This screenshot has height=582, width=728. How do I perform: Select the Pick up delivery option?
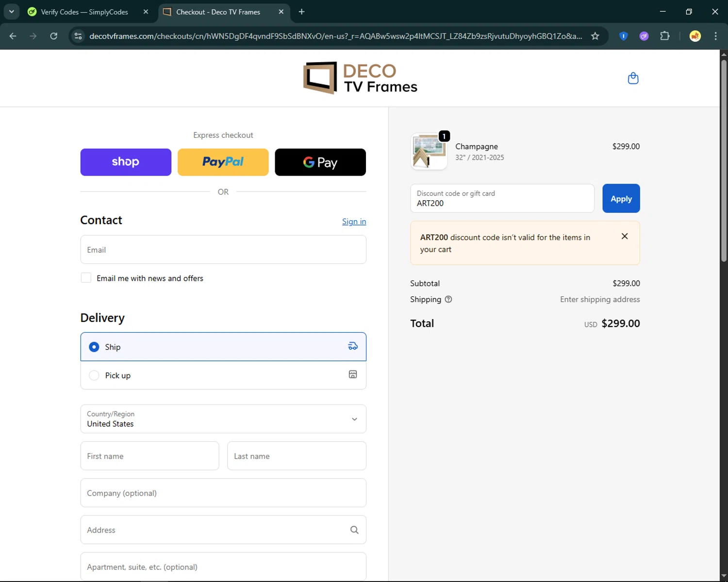(94, 375)
